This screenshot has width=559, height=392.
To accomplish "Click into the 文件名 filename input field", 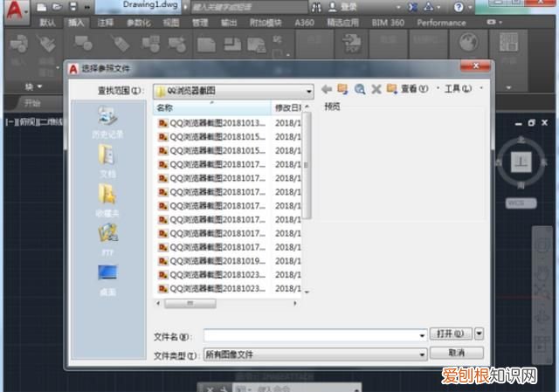I will [312, 335].
